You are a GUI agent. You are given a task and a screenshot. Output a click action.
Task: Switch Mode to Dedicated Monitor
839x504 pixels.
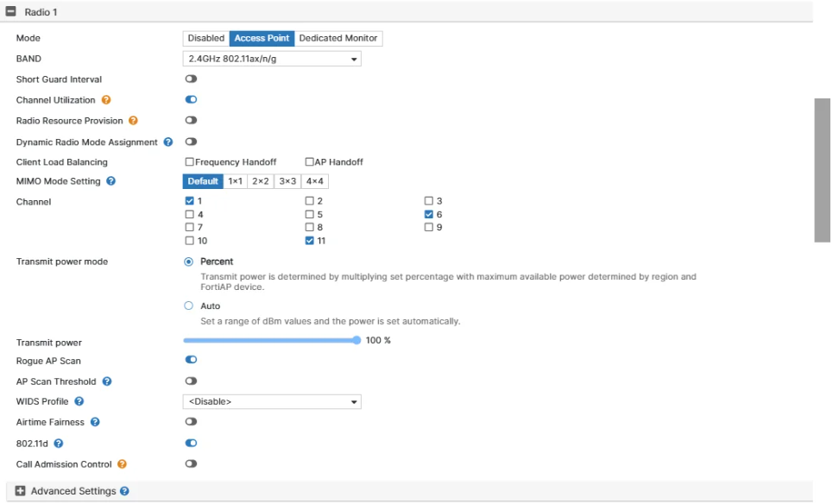338,38
